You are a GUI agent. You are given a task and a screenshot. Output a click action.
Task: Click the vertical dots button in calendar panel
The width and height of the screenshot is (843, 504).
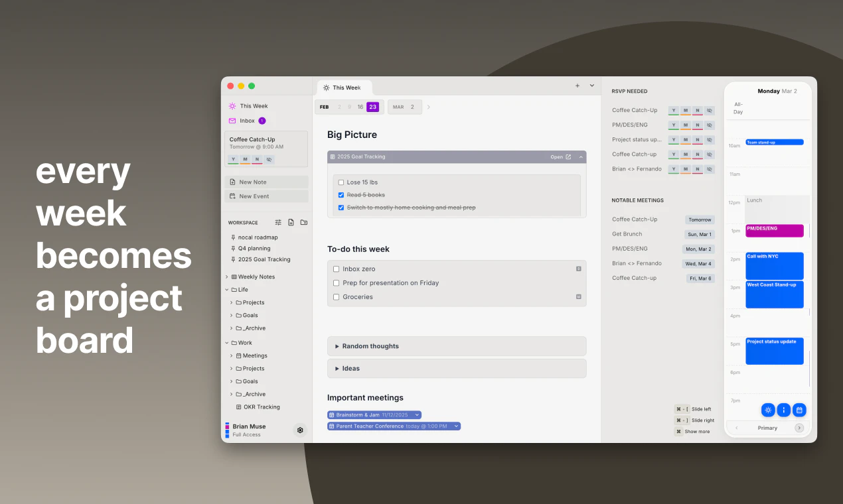coord(784,410)
